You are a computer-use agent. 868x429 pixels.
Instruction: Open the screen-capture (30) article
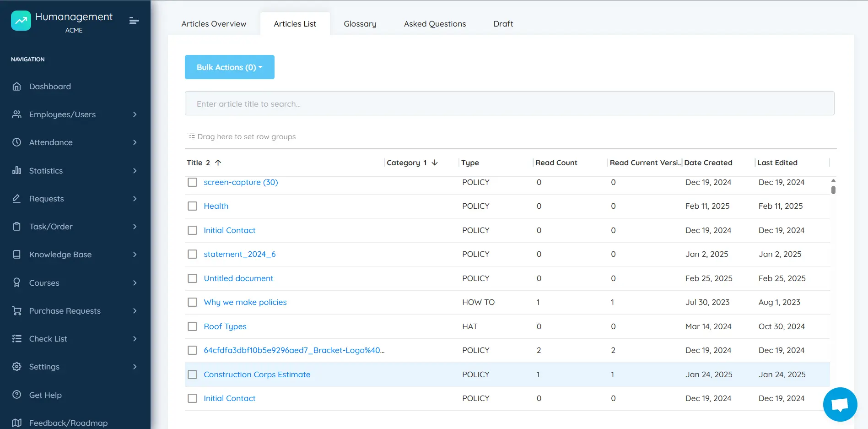[241, 182]
